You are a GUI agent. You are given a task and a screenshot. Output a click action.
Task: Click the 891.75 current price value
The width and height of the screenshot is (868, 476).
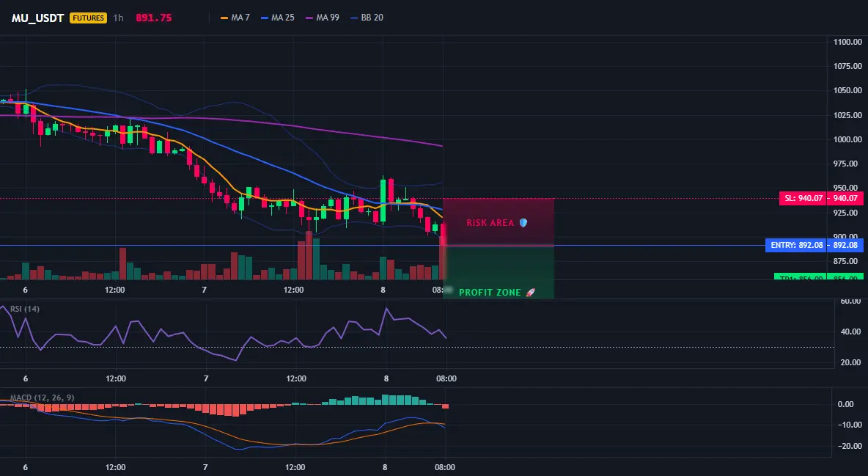click(154, 18)
